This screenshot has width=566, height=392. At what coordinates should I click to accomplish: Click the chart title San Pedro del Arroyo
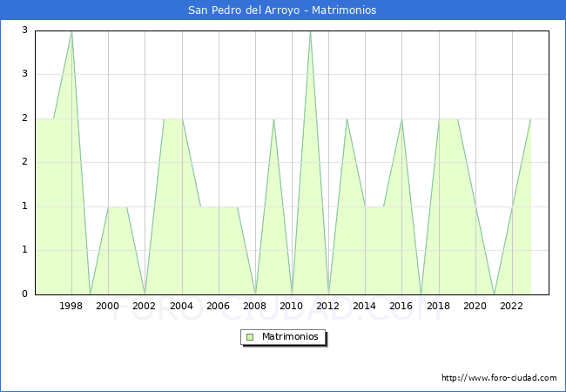coord(282,10)
